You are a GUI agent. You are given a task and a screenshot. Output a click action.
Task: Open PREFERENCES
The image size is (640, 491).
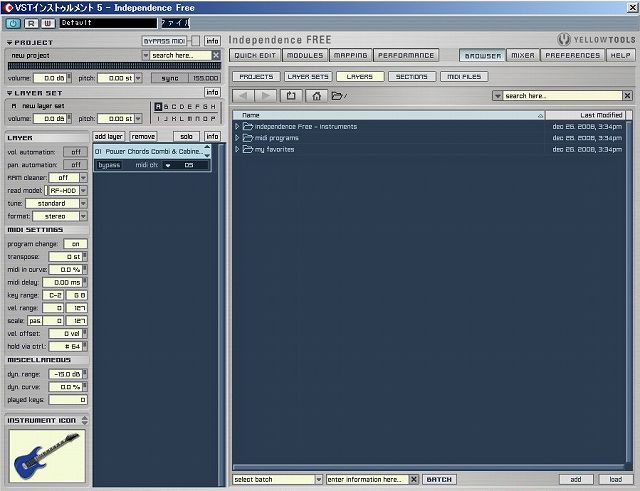point(573,55)
